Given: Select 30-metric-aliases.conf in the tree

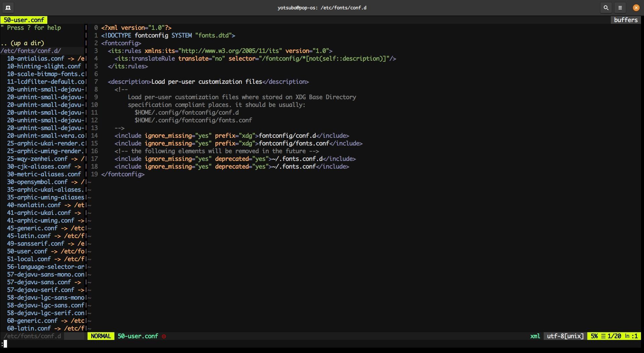Looking at the screenshot, I should pos(44,174).
